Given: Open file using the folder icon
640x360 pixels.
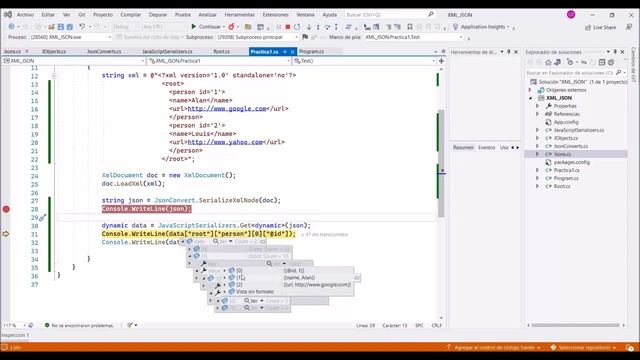Looking at the screenshot, I should (51, 27).
